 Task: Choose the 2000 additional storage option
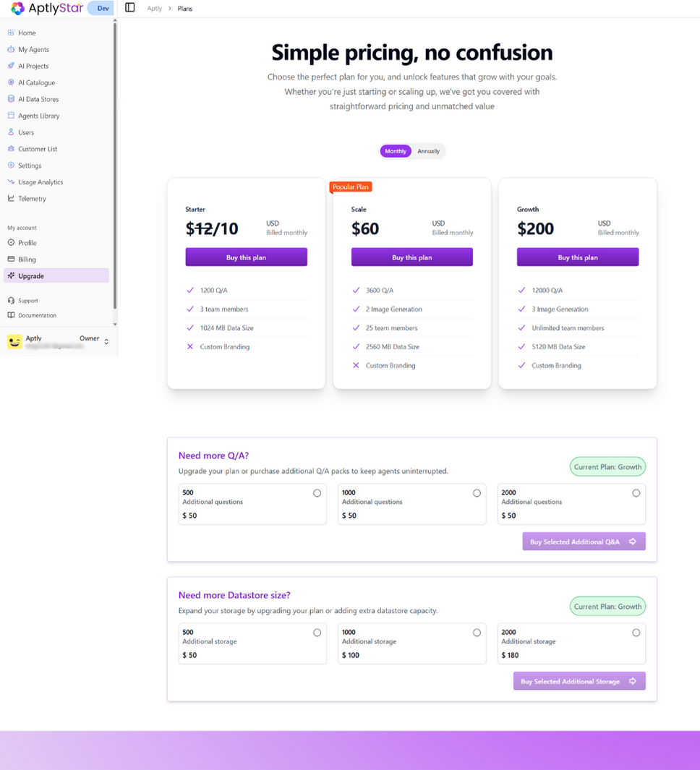pos(636,632)
